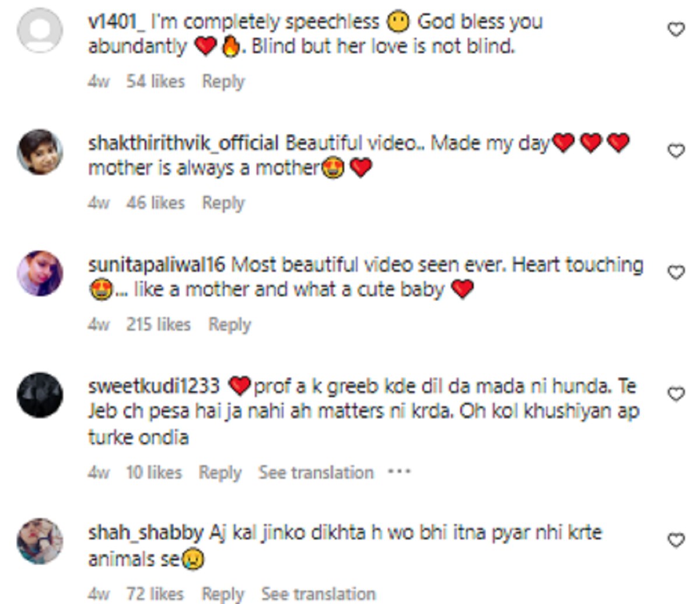This screenshot has width=700, height=604.
Task: See translation of shah_shabby's comment
Action: tap(318, 594)
